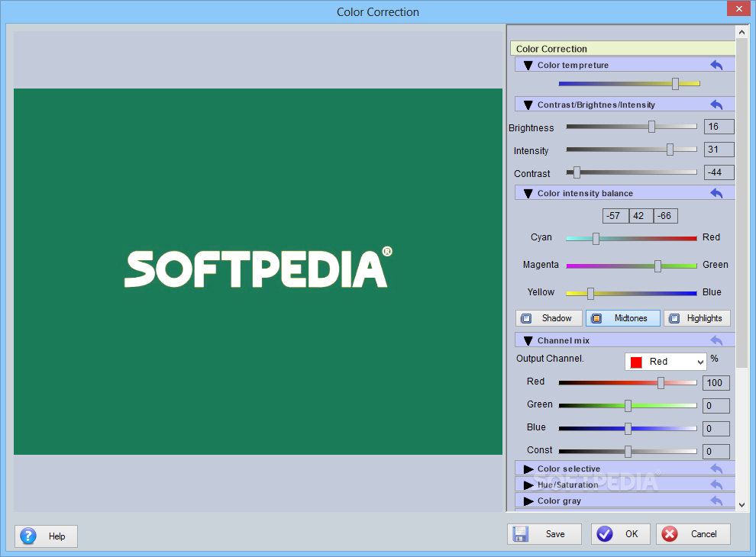Click the Channel mix undo arrow

pyautogui.click(x=716, y=340)
